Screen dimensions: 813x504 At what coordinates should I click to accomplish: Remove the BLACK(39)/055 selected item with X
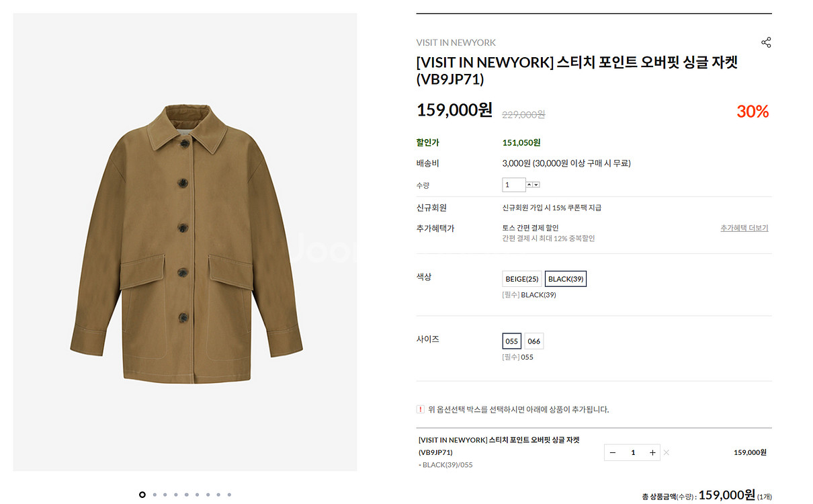(667, 453)
